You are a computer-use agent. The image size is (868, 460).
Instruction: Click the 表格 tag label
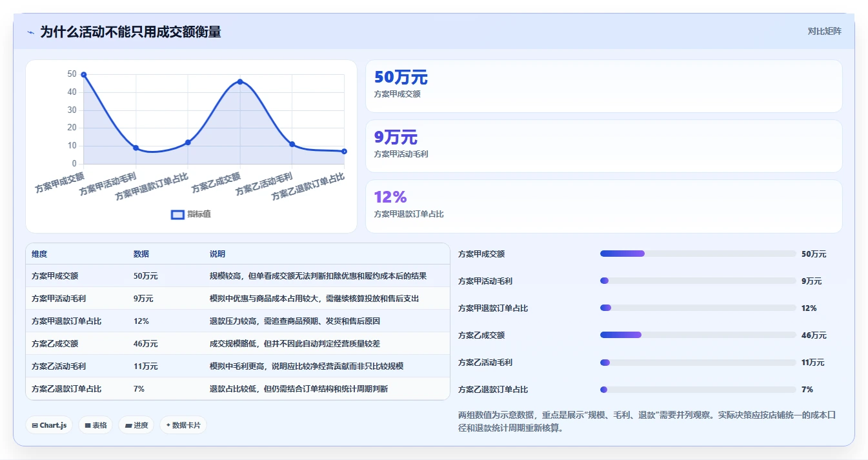point(99,425)
